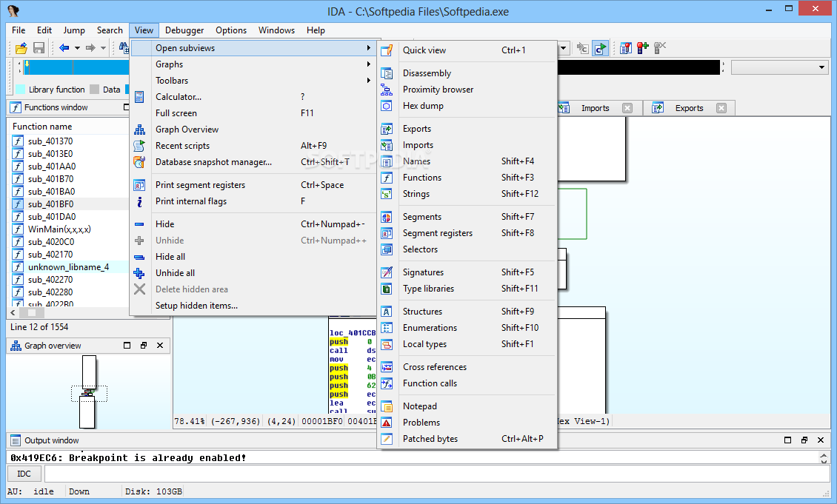Click the breakpoint add toolbar icon
The image size is (837, 504).
[x=643, y=48]
